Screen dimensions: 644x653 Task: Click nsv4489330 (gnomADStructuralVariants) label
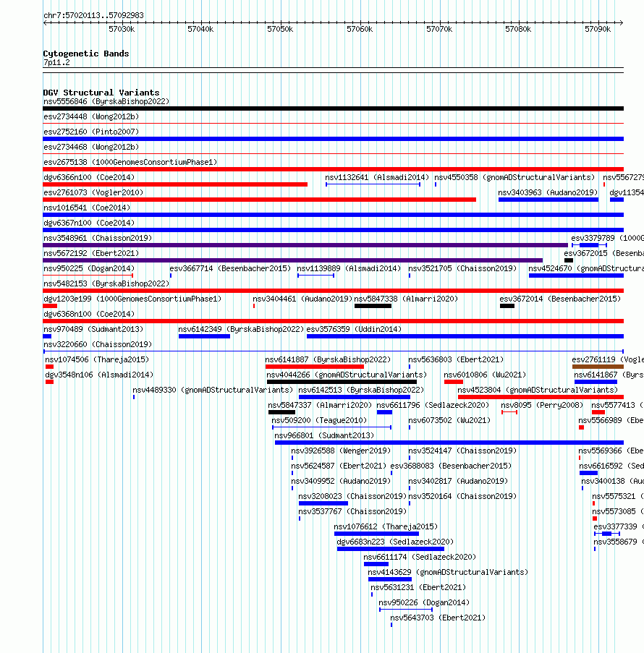tap(213, 390)
